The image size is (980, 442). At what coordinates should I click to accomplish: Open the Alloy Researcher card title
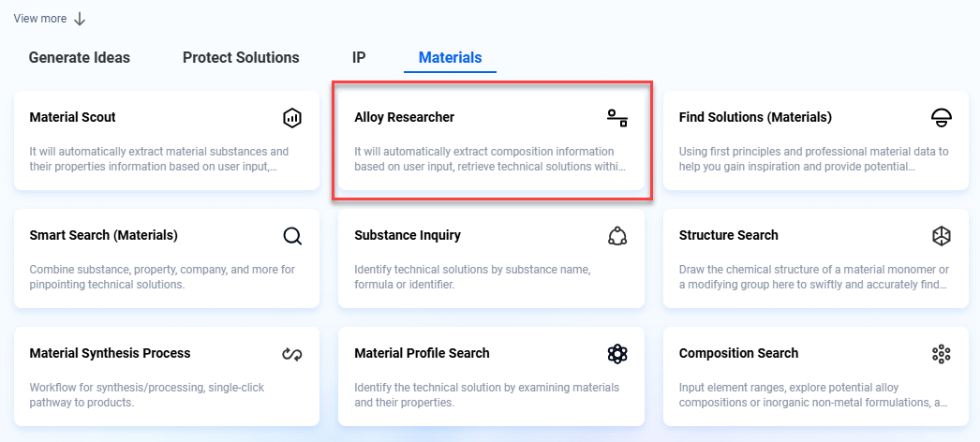404,117
